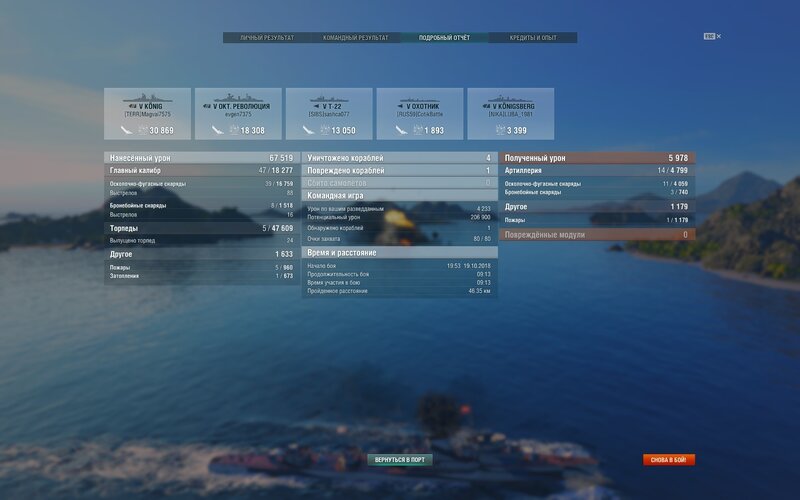Click the Уничтожено кораблей row
The width and height of the screenshot is (800, 500).
(399, 158)
